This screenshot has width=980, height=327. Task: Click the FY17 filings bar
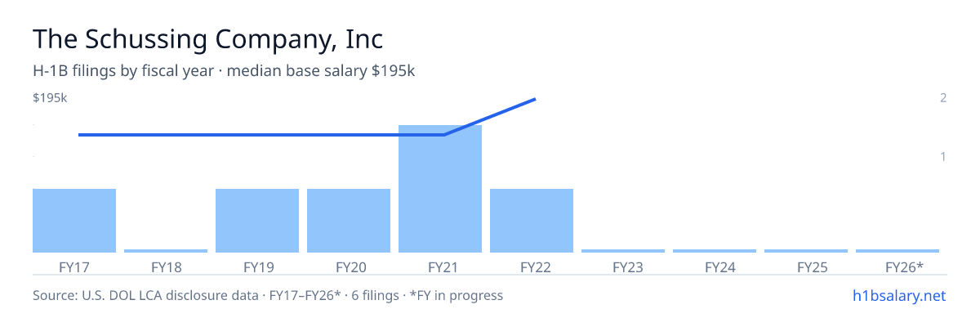74,221
